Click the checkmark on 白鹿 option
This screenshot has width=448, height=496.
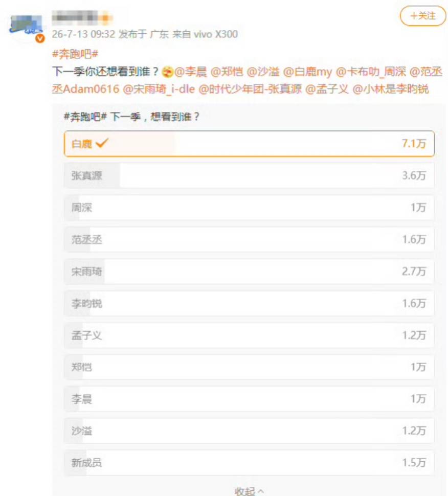pos(102,143)
